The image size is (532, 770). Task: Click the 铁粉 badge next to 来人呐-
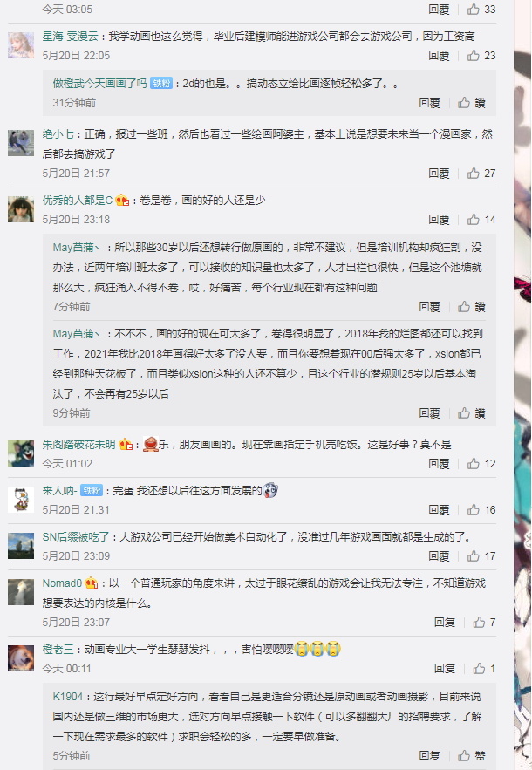click(92, 491)
